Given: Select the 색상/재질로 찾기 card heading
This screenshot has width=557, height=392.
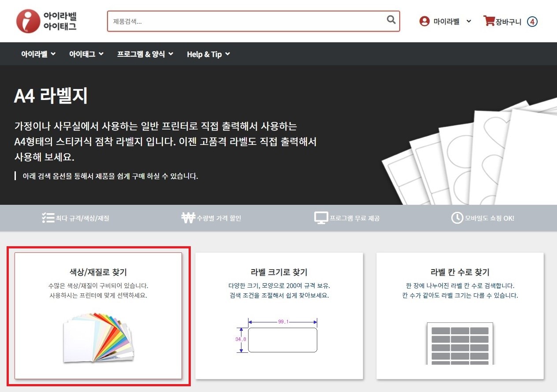Looking at the screenshot, I should point(98,272).
